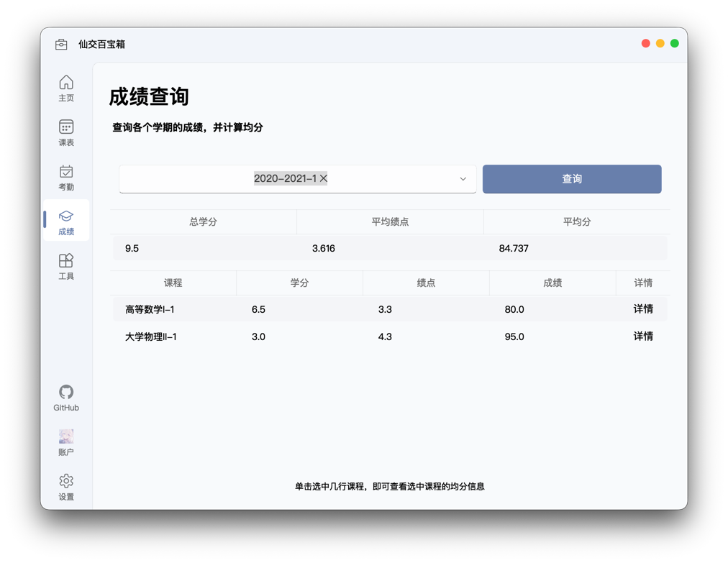This screenshot has height=563, width=728.
Task: Expand the semester dropdown chevron
Action: pos(463,179)
